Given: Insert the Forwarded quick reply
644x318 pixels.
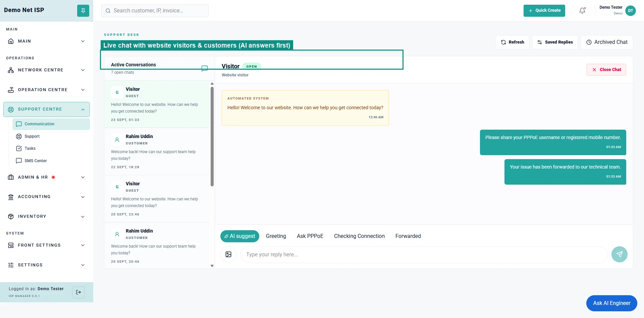Looking at the screenshot, I should point(408,236).
